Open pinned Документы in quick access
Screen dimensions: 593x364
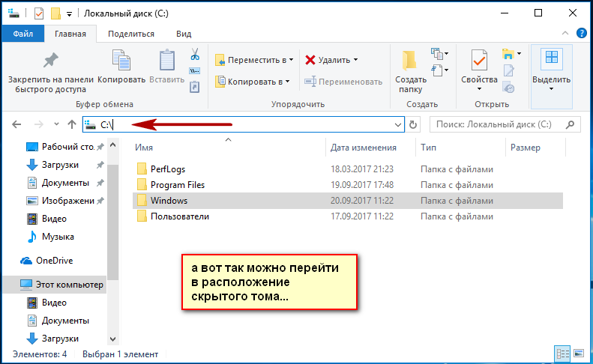click(x=64, y=183)
